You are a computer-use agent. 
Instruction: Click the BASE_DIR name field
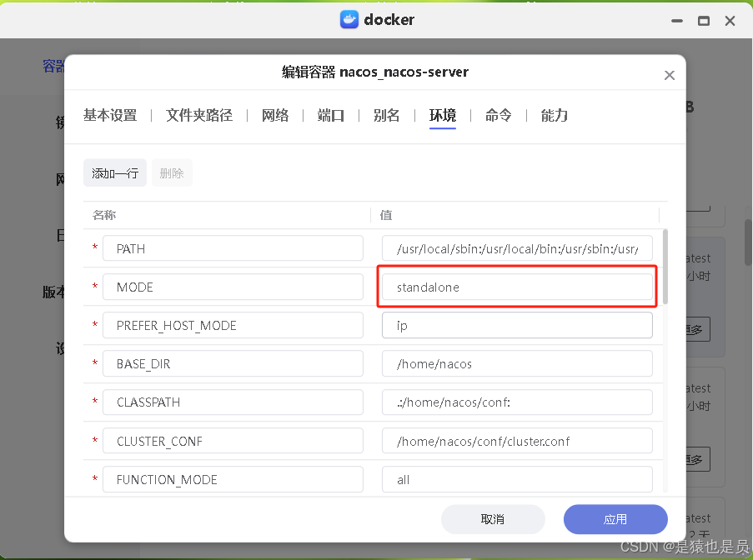[233, 363]
